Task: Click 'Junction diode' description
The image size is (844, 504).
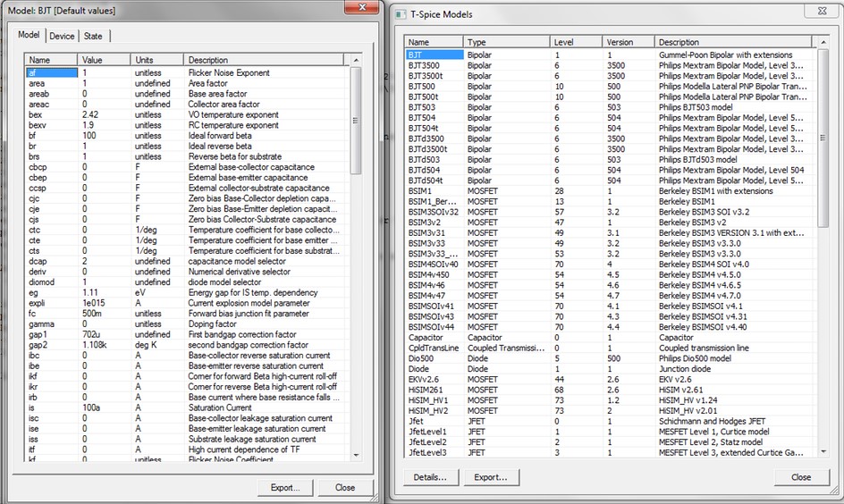Action: (685, 369)
